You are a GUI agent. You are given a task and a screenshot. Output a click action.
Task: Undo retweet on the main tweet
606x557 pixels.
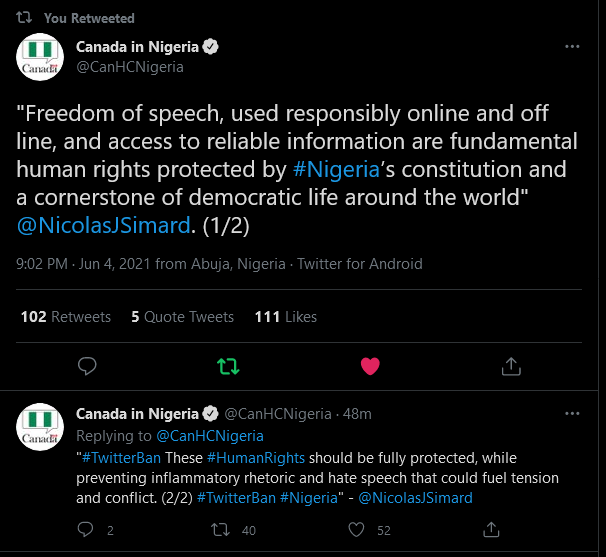[x=228, y=366]
